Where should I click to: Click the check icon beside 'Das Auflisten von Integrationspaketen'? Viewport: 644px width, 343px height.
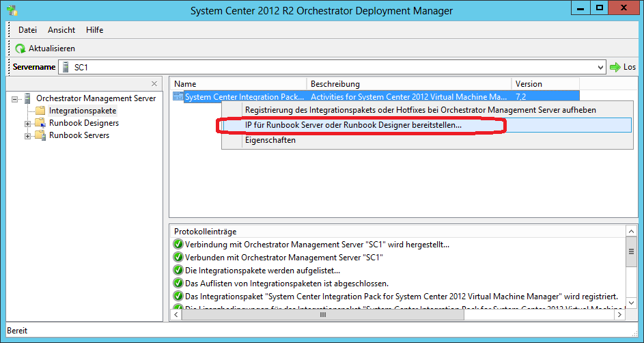pyautogui.click(x=178, y=283)
